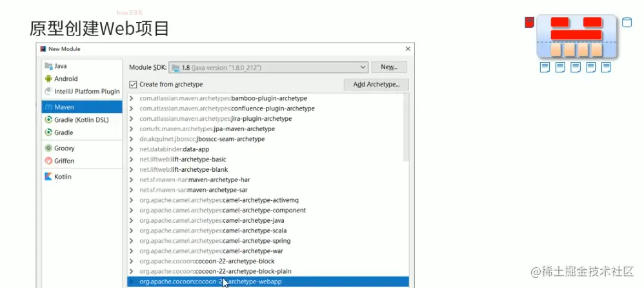Click the Kotlin logo icon
The image size is (644, 288).
pos(48,177)
